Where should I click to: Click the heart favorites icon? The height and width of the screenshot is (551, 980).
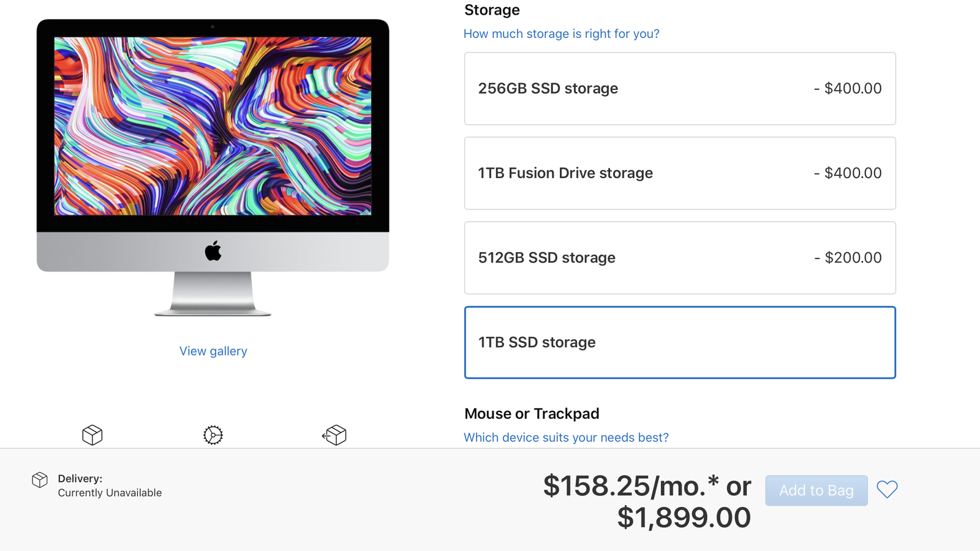point(887,489)
